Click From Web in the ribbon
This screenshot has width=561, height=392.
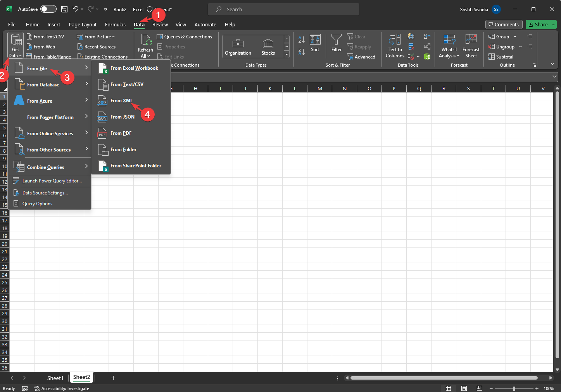pos(41,47)
